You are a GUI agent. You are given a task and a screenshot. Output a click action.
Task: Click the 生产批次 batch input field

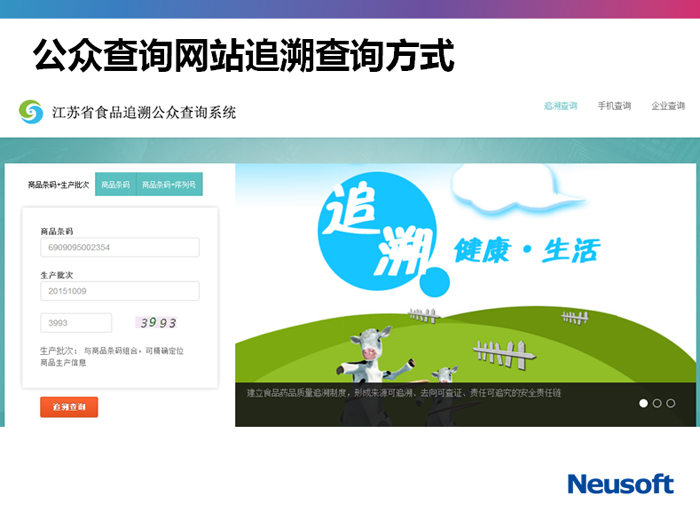(x=120, y=291)
